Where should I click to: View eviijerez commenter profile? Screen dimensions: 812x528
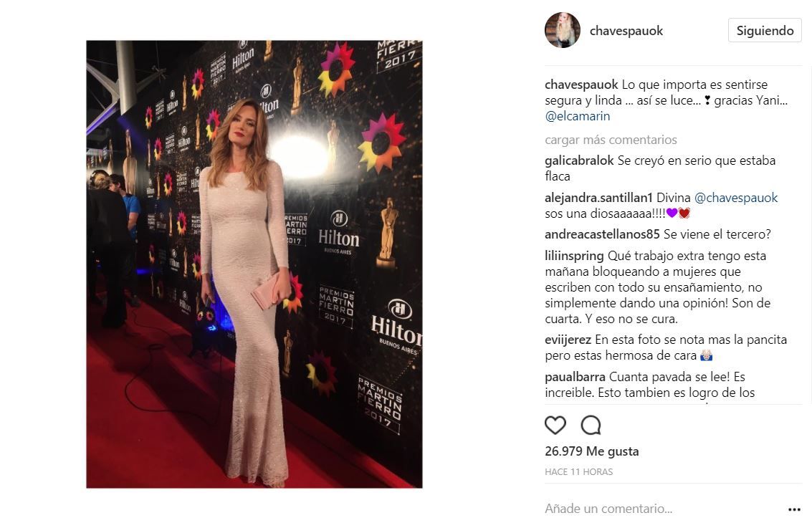click(x=568, y=340)
